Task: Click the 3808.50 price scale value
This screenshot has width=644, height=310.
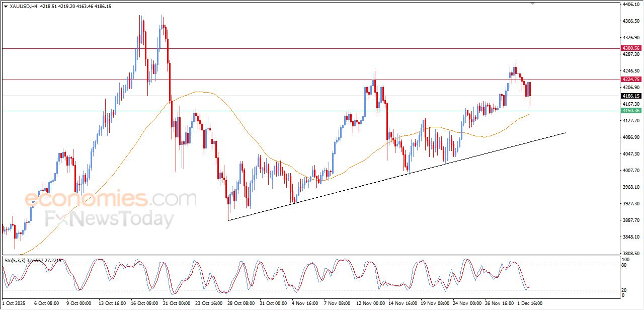Action: tap(630, 253)
